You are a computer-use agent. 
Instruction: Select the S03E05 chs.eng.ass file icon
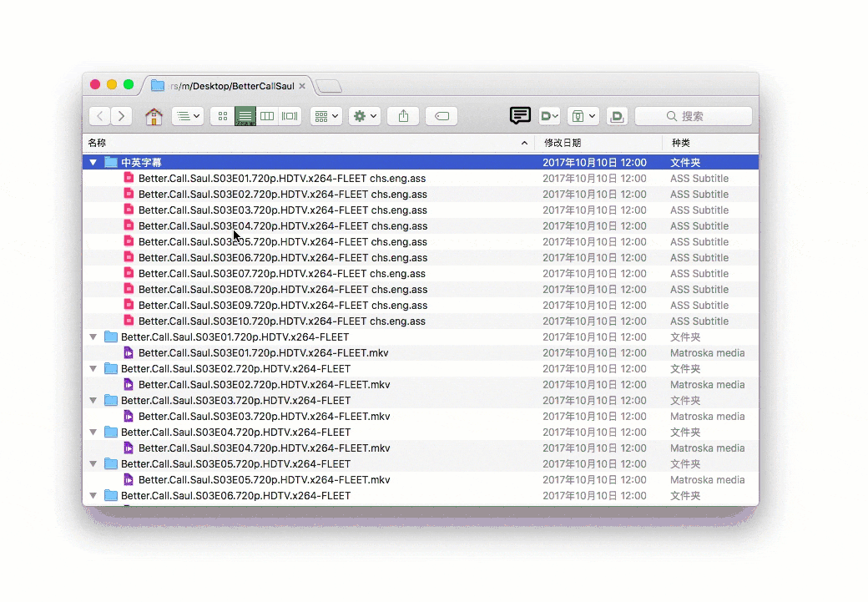pos(129,241)
